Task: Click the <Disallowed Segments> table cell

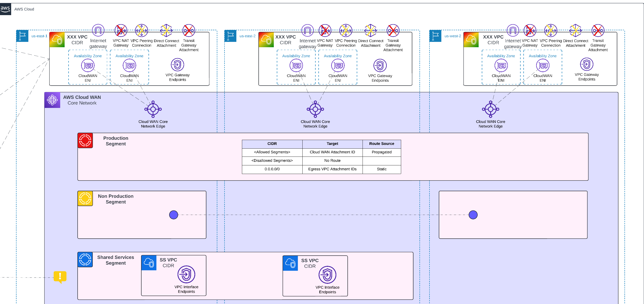Action: [272, 161]
